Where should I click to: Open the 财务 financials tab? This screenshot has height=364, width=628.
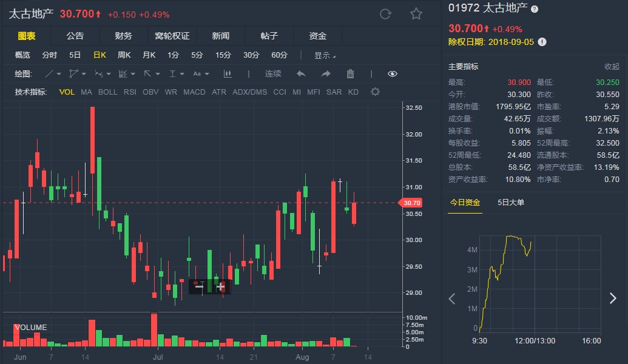pos(123,36)
